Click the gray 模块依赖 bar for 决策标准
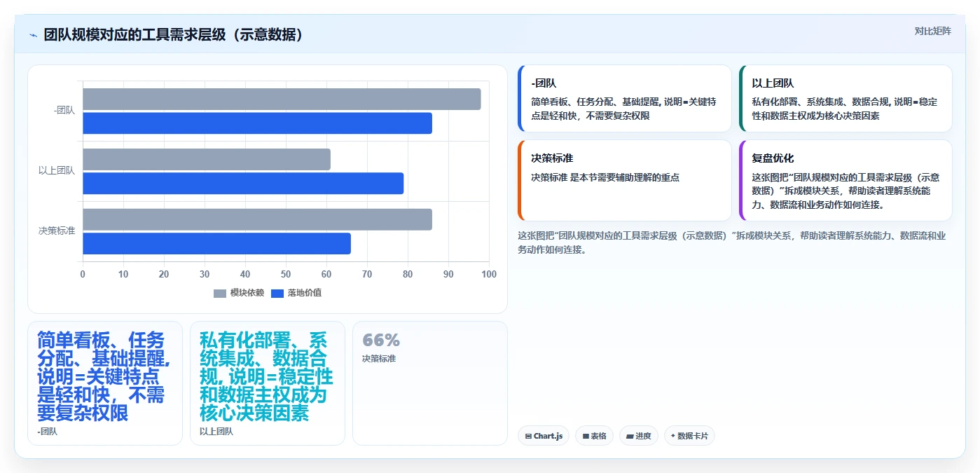The height and width of the screenshot is (473, 980). pos(257,219)
